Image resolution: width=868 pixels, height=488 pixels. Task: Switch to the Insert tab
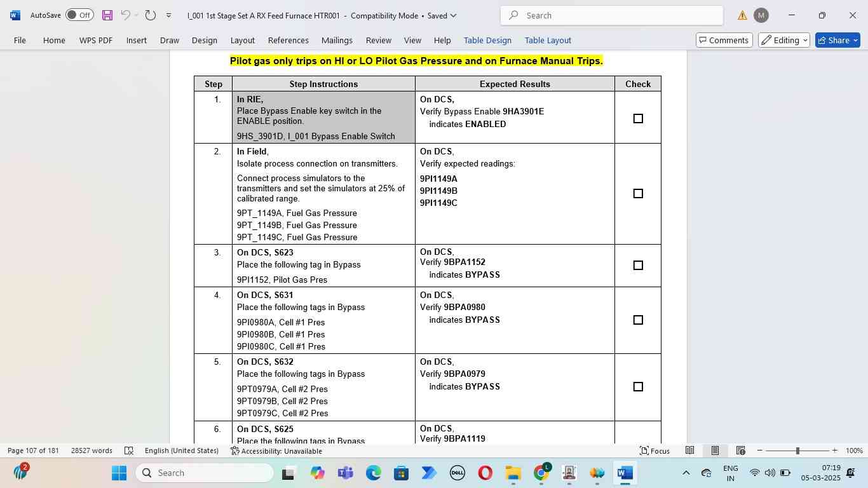click(x=137, y=40)
